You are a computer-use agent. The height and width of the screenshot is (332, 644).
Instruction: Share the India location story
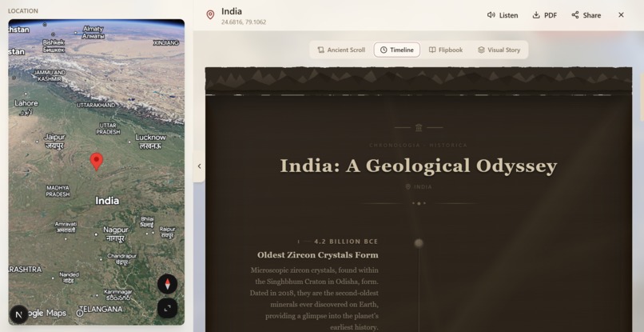click(x=586, y=15)
